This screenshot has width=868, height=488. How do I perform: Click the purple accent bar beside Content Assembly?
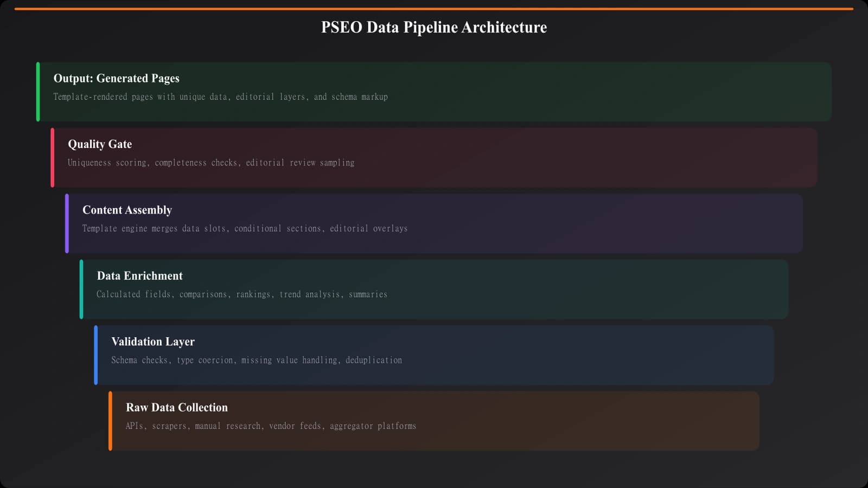66,223
